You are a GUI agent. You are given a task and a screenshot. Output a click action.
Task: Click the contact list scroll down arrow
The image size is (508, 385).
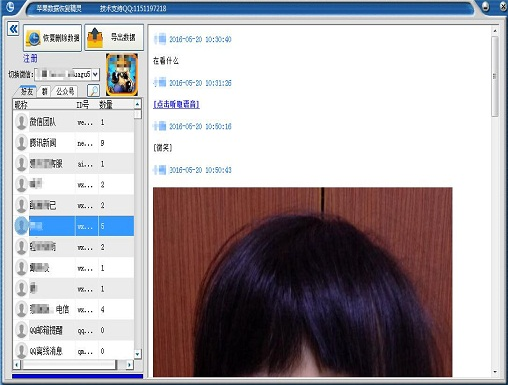pyautogui.click(x=138, y=354)
